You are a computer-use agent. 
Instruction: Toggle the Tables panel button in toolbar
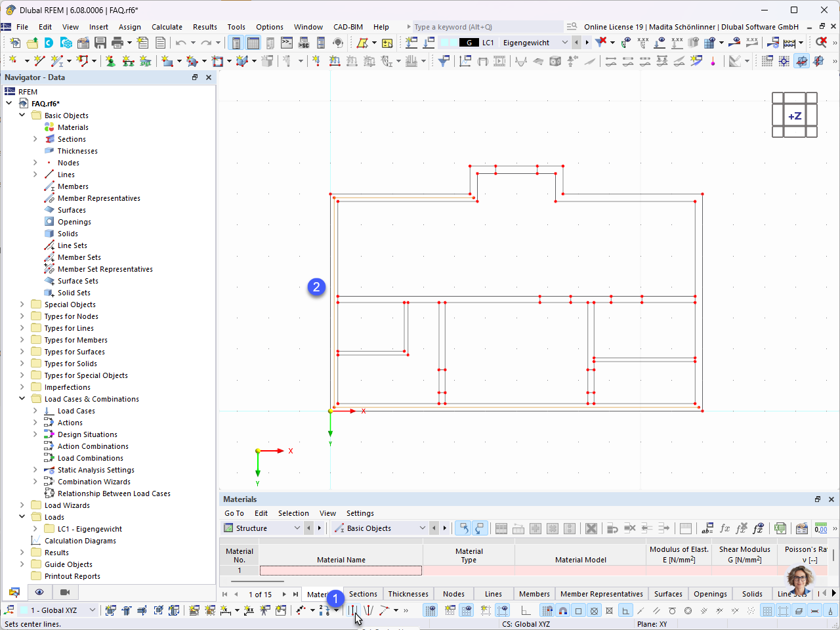coord(253,43)
